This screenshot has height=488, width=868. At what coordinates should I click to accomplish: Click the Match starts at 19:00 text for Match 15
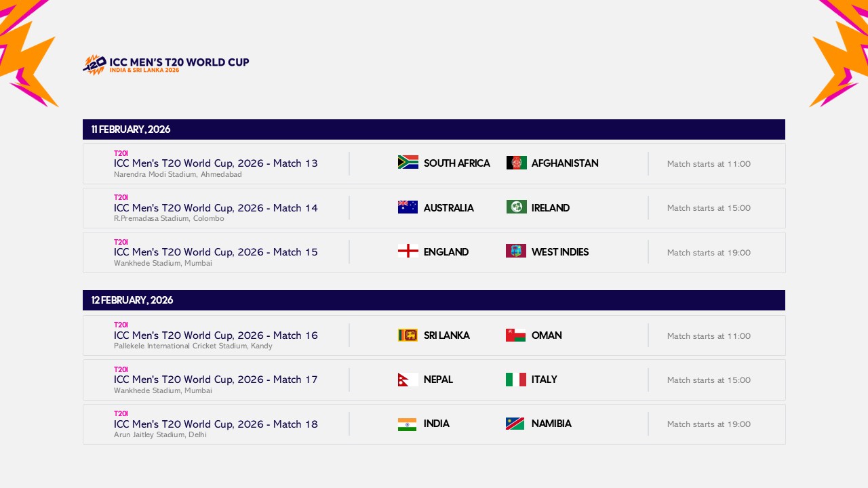tap(709, 252)
